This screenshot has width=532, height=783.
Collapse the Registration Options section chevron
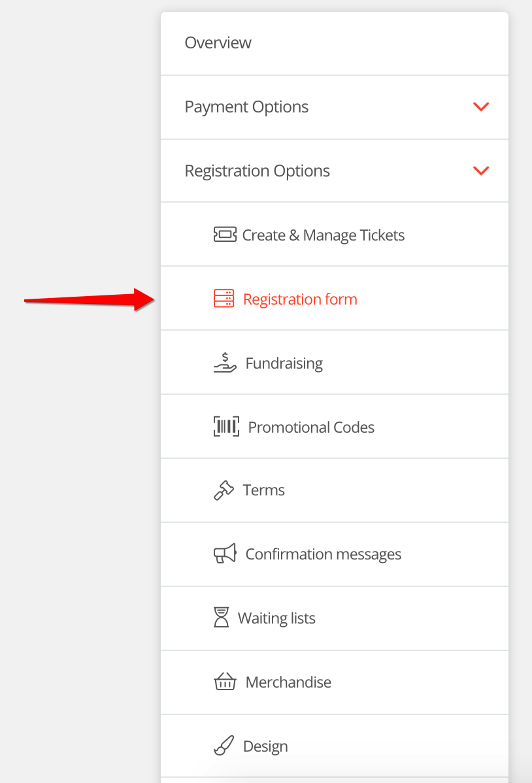point(481,171)
